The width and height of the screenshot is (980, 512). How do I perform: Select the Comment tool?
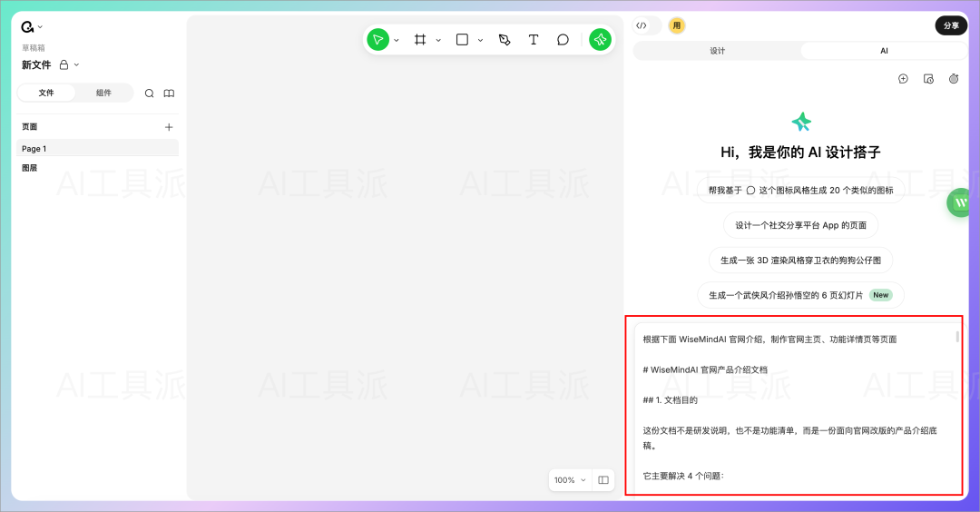click(x=563, y=40)
